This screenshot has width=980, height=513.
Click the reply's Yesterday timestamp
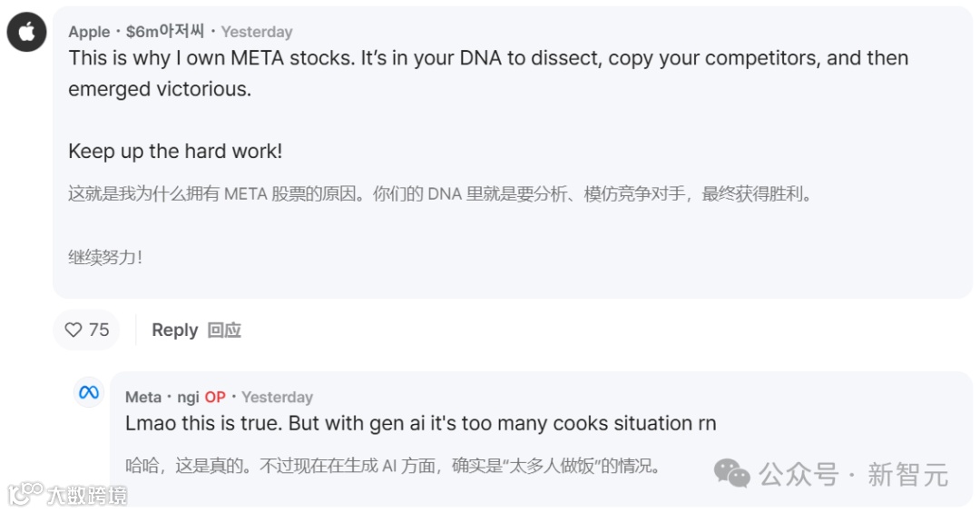[x=277, y=397]
